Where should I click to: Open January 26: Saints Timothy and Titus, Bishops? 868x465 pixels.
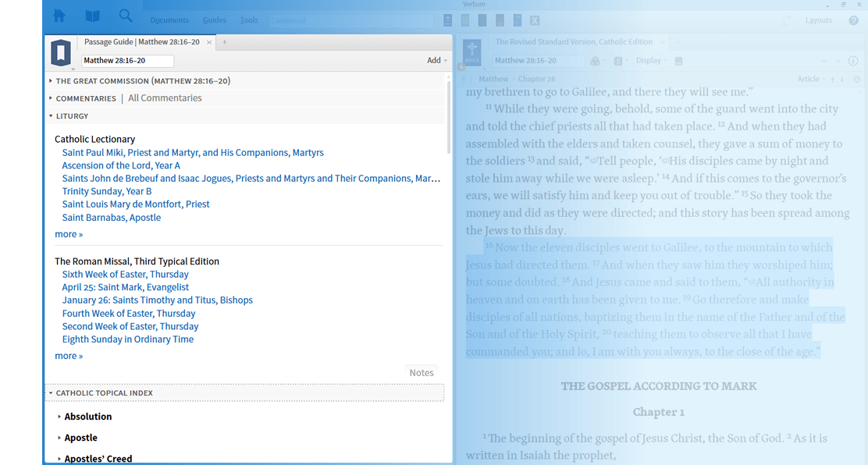pos(157,300)
